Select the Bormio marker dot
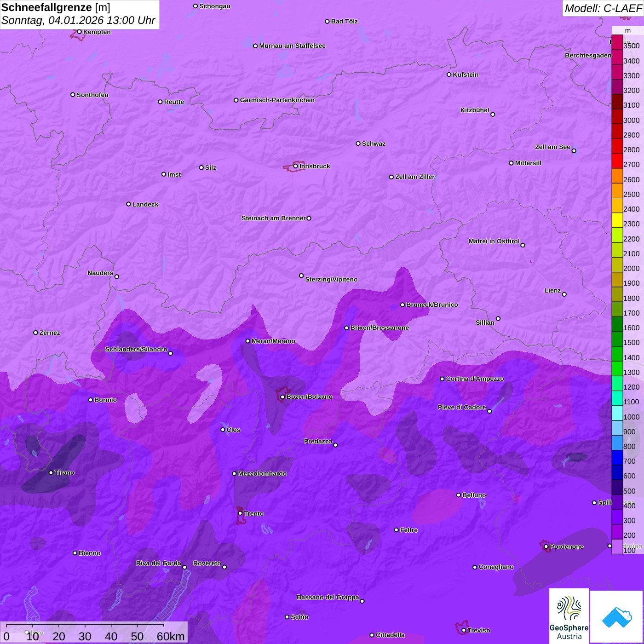 pos(91,400)
